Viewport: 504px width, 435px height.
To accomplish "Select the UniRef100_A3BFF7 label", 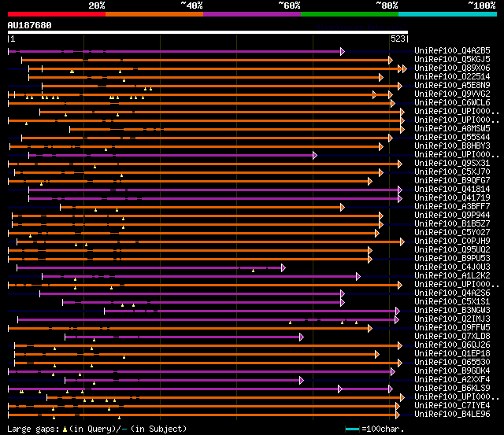I will point(452,206).
